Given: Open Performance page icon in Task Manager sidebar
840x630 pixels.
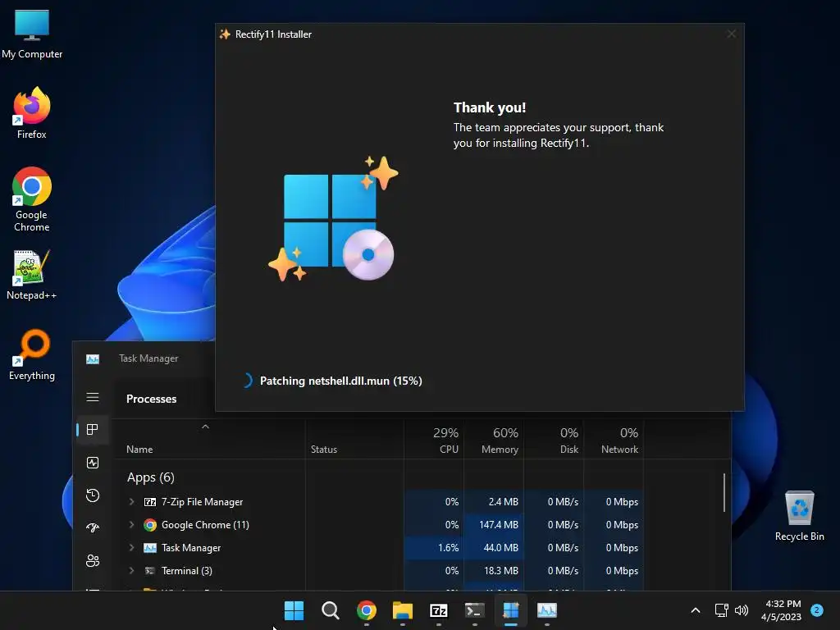Looking at the screenshot, I should (x=93, y=463).
